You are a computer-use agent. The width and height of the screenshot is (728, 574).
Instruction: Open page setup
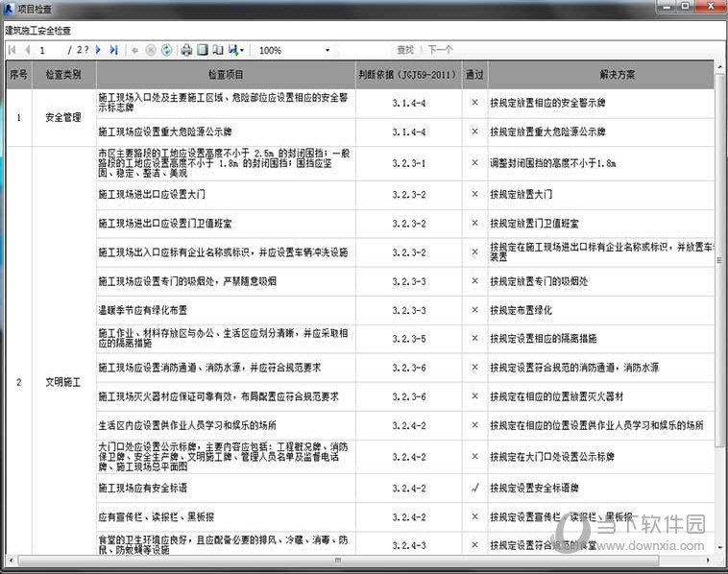click(x=218, y=50)
